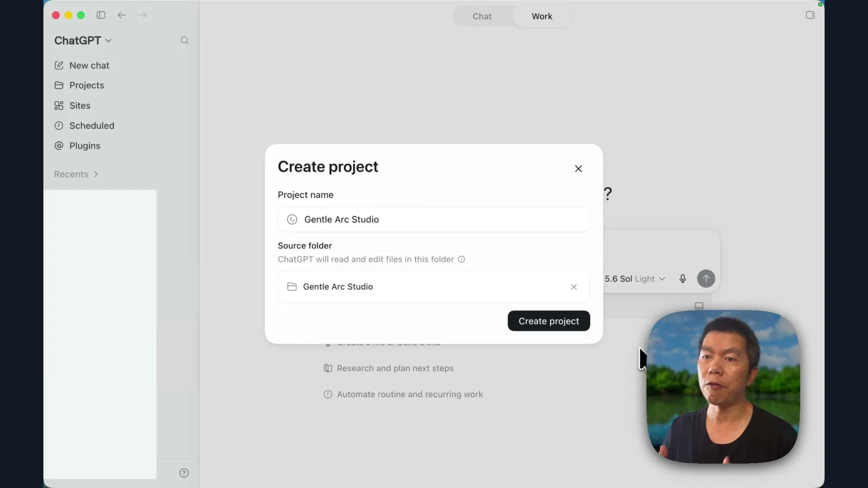
Task: Switch to the Work tab
Action: tap(542, 16)
